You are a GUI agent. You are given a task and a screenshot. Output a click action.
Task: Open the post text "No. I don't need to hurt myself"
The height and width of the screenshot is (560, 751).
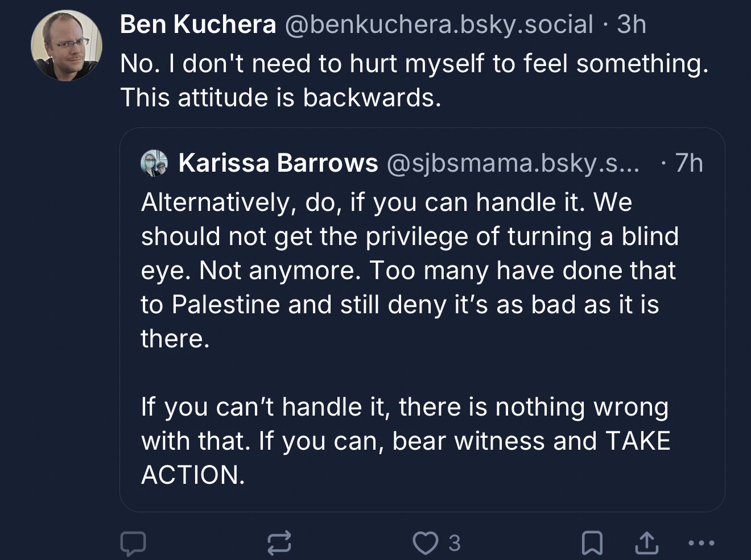pyautogui.click(x=414, y=63)
